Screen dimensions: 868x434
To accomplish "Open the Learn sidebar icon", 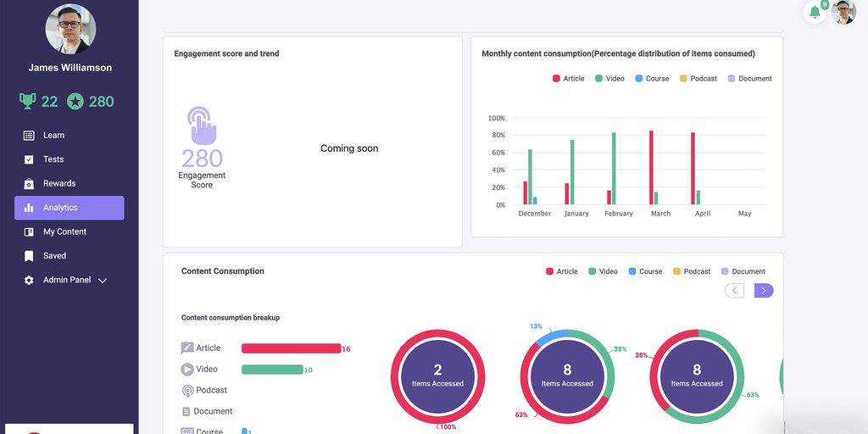I will coord(29,136).
